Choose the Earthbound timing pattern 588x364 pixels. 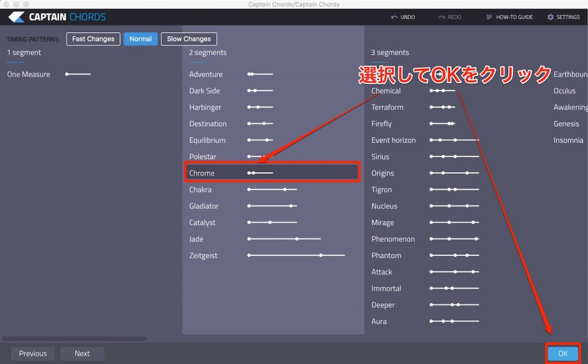pyautogui.click(x=570, y=74)
